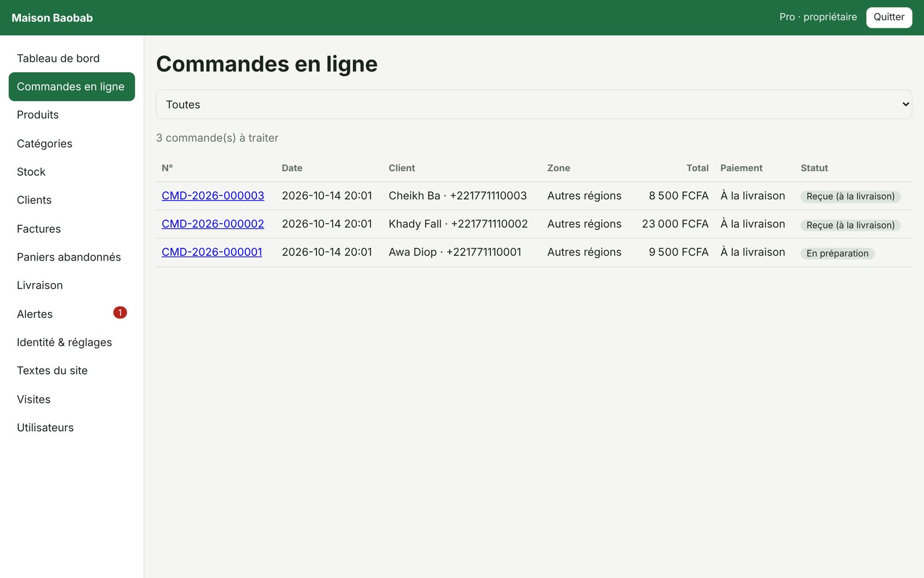
Task: Click the 8 500 FCFA total
Action: coord(679,196)
